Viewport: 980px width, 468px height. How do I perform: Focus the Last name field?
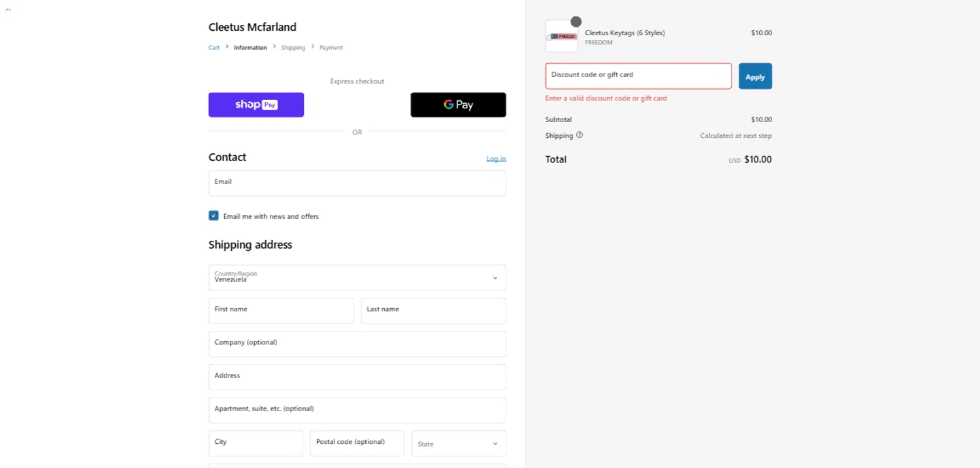click(x=433, y=311)
